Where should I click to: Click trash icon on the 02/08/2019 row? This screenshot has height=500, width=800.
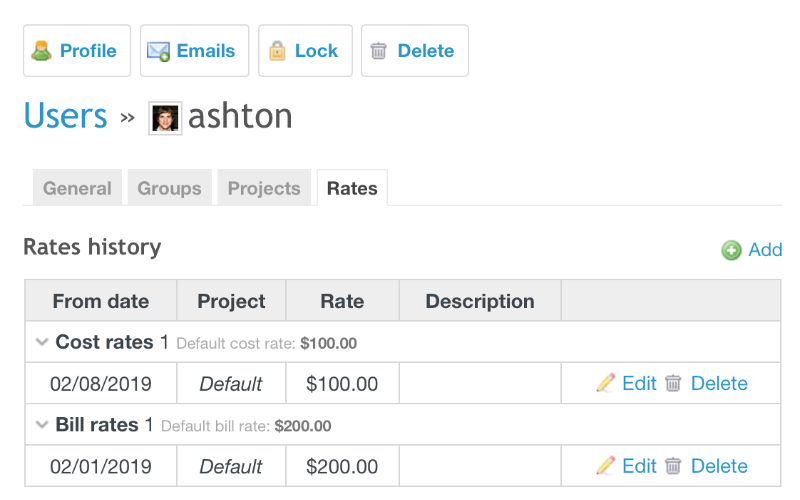[673, 383]
